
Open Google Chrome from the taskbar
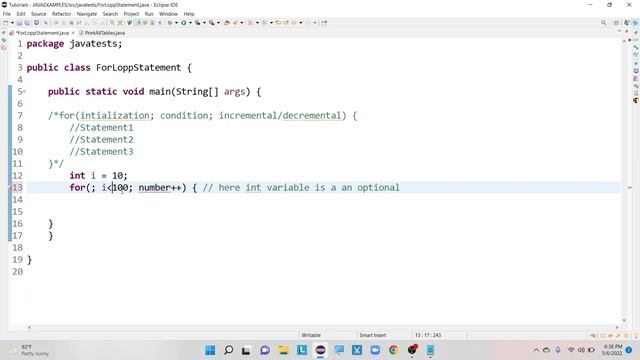[393, 350]
